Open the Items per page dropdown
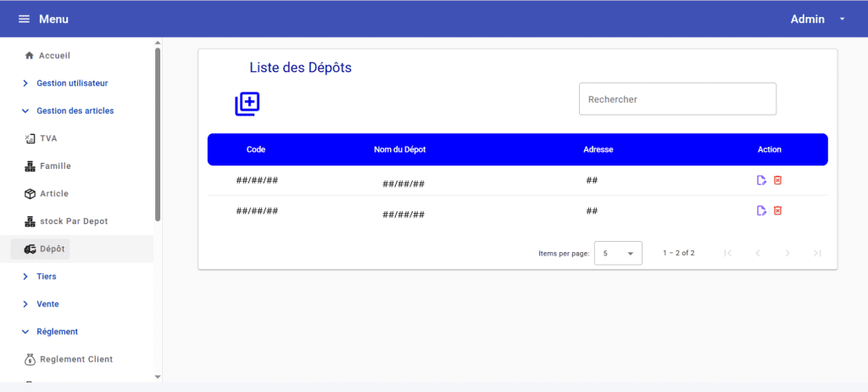The width and height of the screenshot is (868, 392). pos(618,253)
